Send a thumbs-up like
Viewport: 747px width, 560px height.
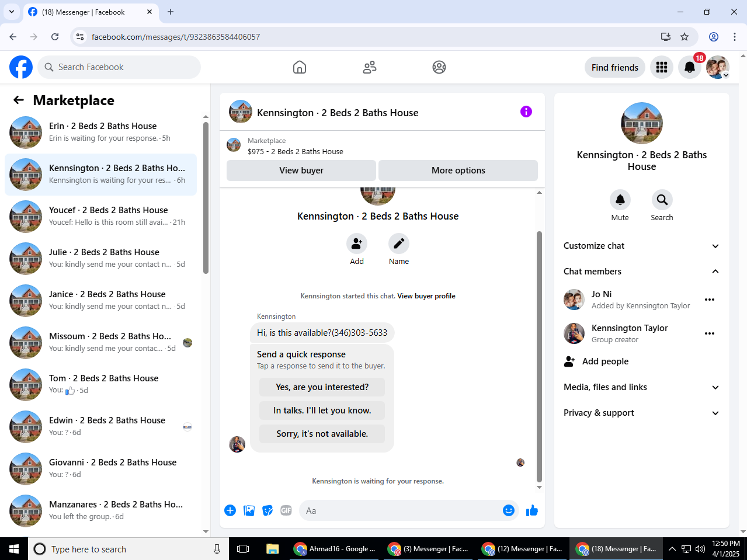(532, 511)
